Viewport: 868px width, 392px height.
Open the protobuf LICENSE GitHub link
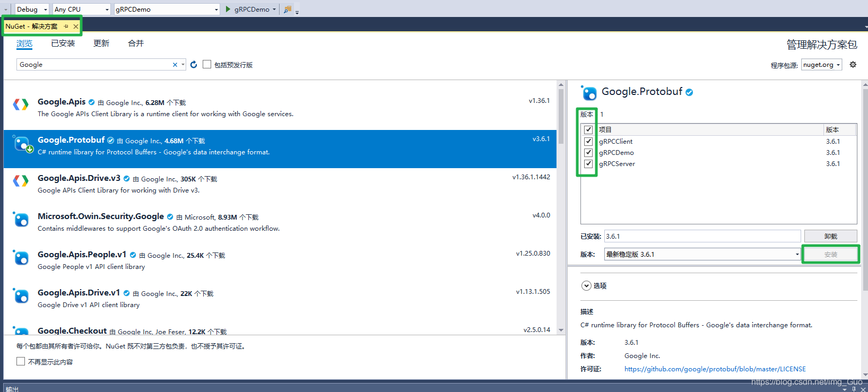(715, 369)
